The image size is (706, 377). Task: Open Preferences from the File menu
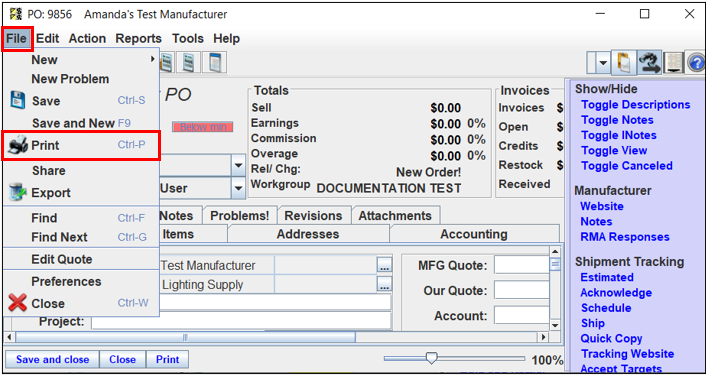(81, 282)
